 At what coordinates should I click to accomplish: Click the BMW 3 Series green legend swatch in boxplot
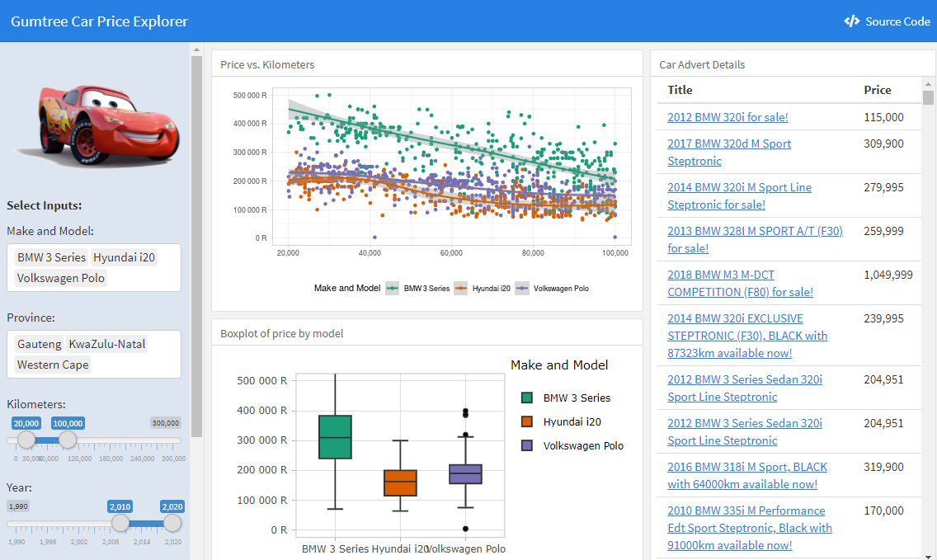click(526, 398)
